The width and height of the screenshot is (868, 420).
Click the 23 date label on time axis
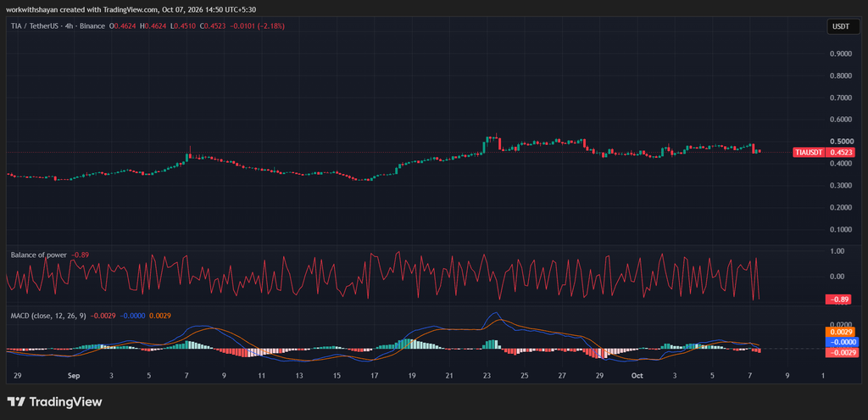tap(487, 376)
